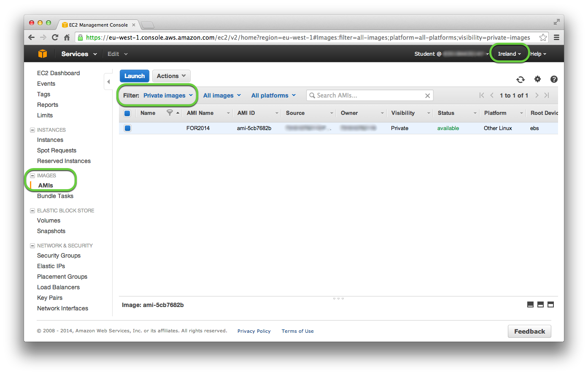Toggle the checkbox for the FOR2014 row
The width and height of the screenshot is (588, 375).
click(x=127, y=128)
